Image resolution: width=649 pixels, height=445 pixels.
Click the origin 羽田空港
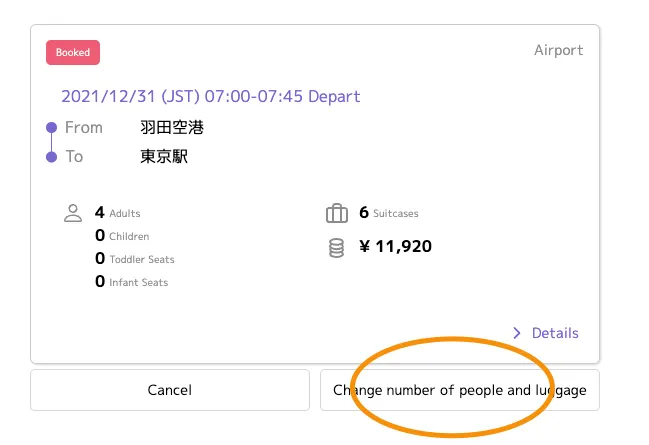coord(172,128)
